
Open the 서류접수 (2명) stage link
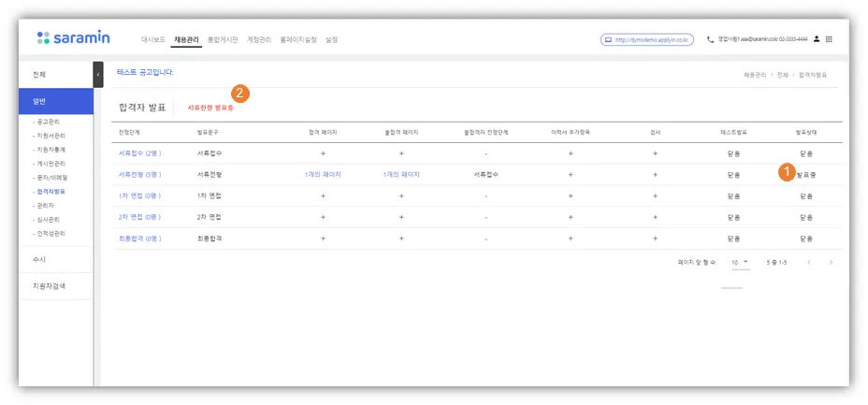click(139, 153)
